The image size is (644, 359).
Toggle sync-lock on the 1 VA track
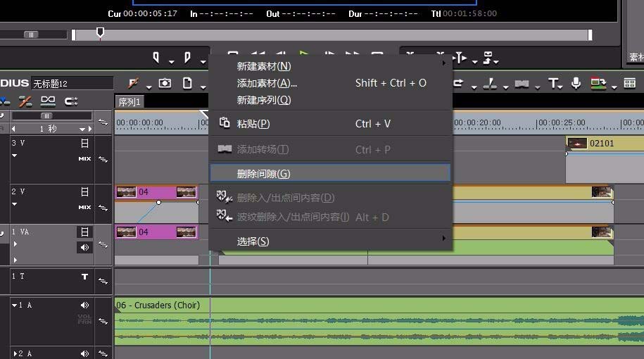(x=103, y=245)
